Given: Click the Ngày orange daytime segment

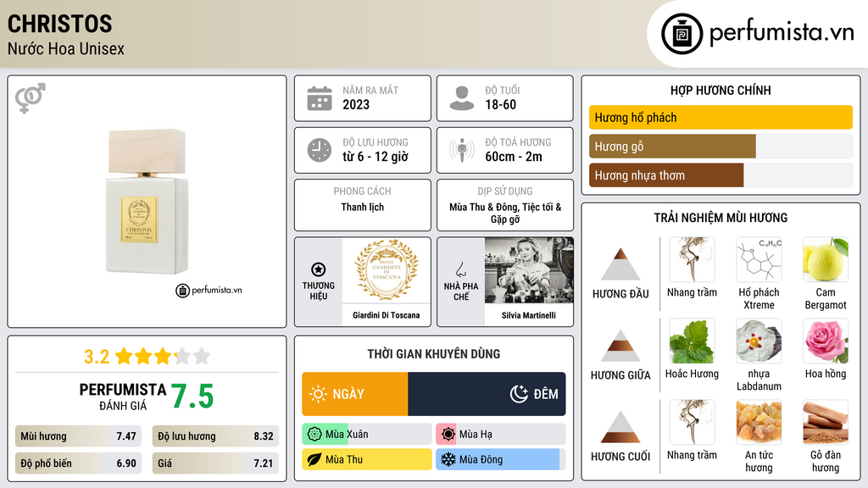Looking at the screenshot, I should [355, 394].
